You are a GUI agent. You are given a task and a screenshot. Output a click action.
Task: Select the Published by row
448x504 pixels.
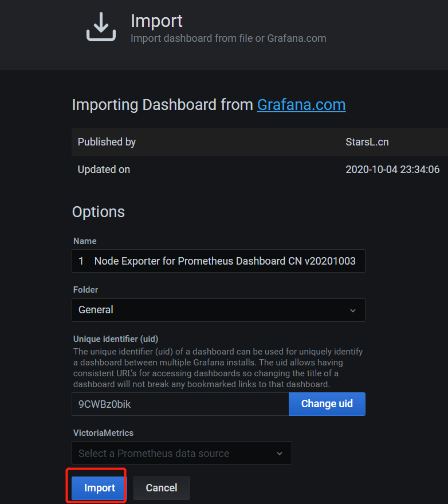pyautogui.click(x=260, y=142)
